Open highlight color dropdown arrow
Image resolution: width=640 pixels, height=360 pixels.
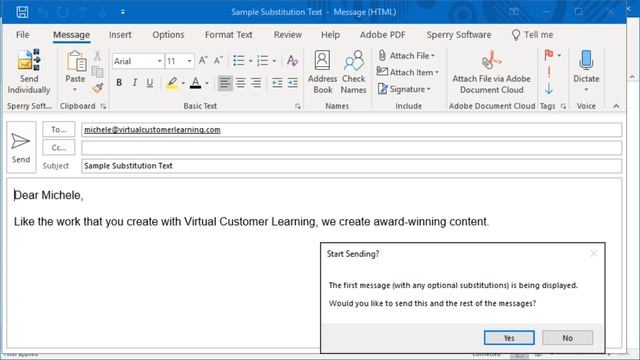click(183, 83)
